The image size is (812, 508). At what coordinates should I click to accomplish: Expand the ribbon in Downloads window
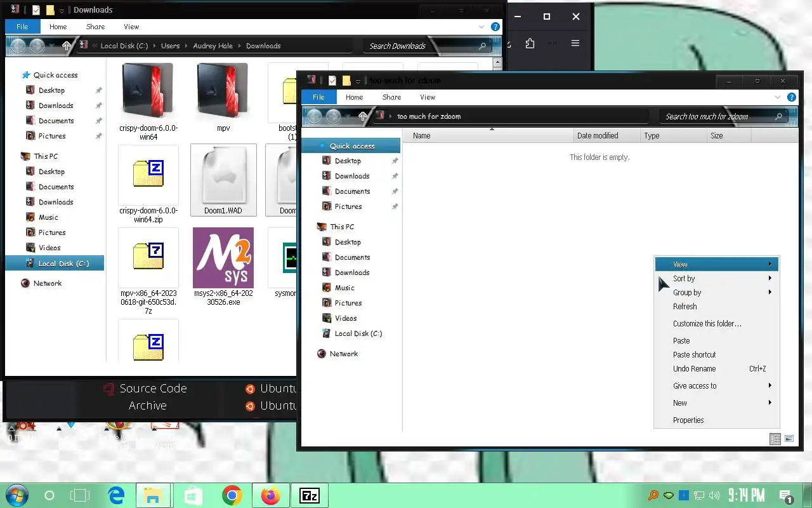coord(482,27)
